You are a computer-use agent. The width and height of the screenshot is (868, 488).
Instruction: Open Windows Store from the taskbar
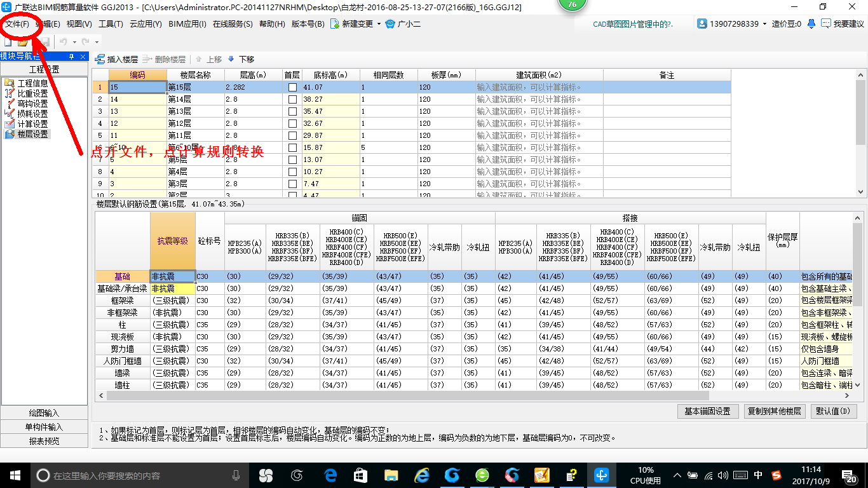360,475
